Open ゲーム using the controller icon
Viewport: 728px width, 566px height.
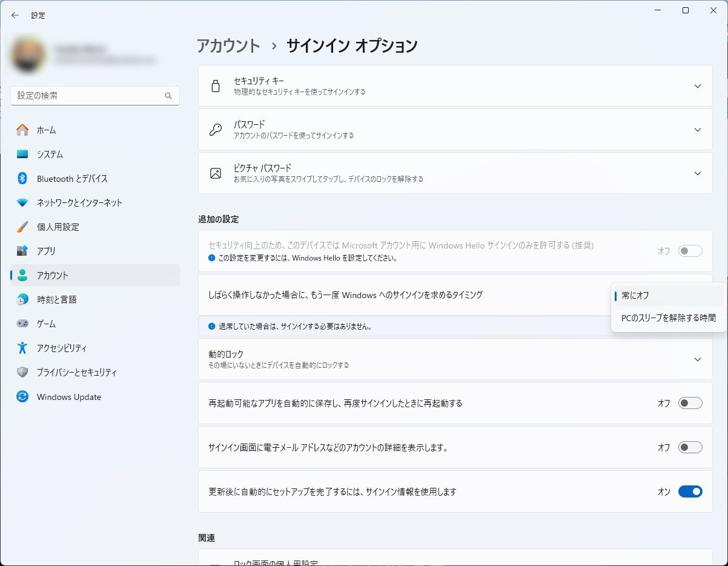(22, 324)
